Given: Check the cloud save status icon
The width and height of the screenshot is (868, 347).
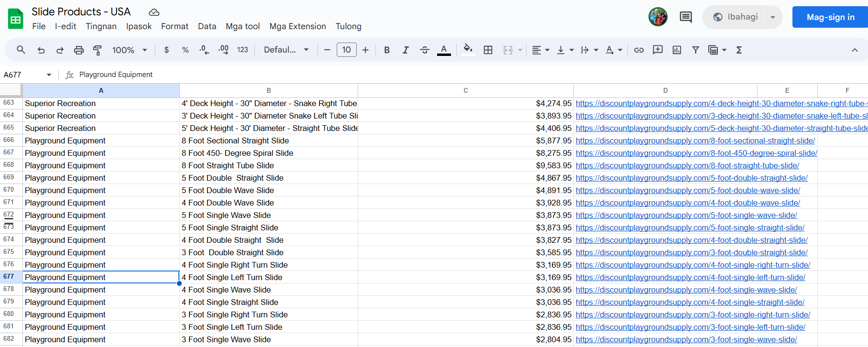Looking at the screenshot, I should pos(154,12).
